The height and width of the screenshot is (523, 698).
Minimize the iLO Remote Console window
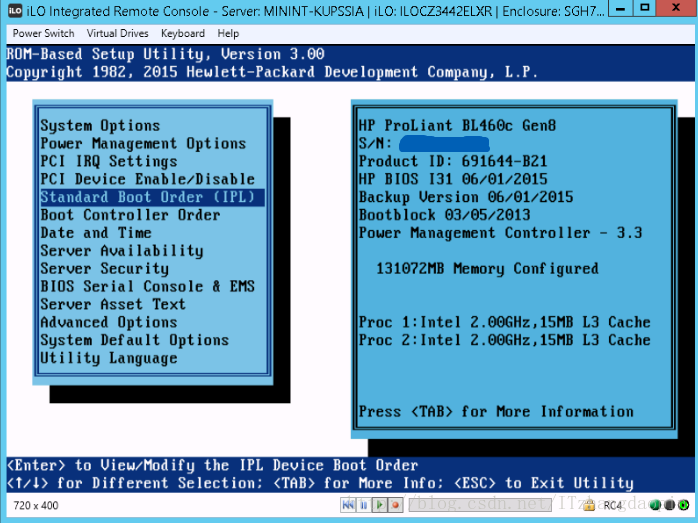point(621,8)
